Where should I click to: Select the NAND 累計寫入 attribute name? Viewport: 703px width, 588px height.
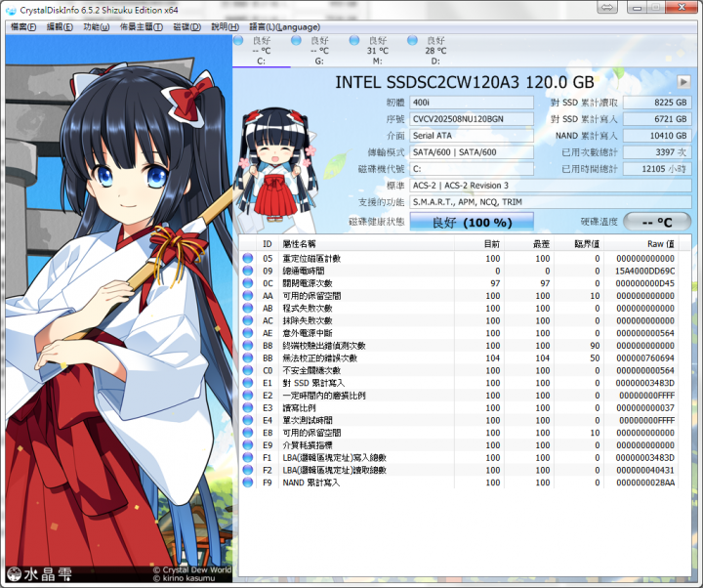(x=311, y=483)
